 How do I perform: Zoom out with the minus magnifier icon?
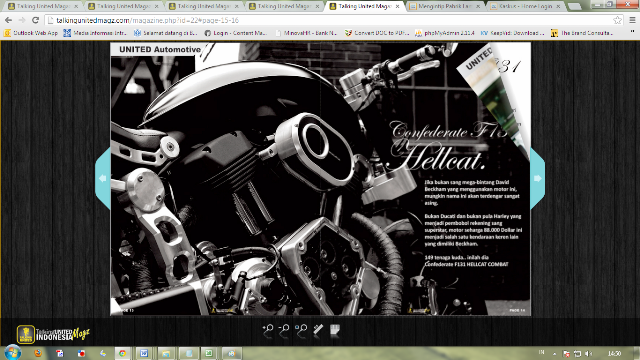(x=284, y=330)
